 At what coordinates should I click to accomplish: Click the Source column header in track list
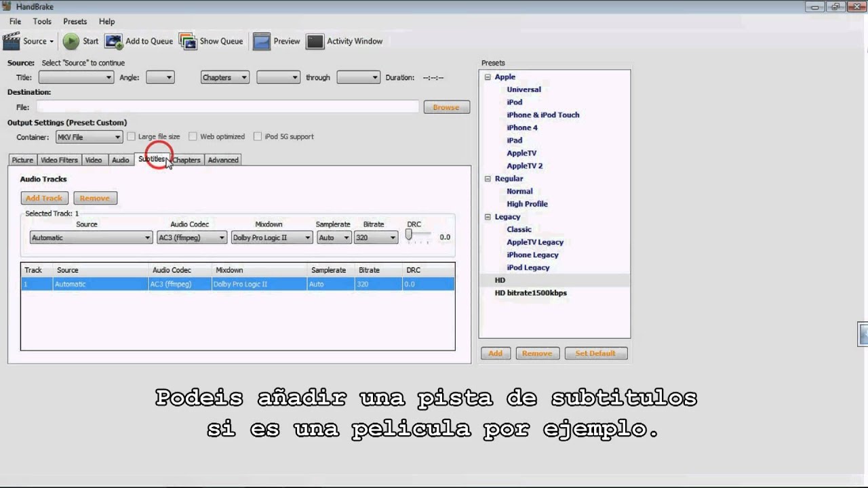tap(101, 270)
